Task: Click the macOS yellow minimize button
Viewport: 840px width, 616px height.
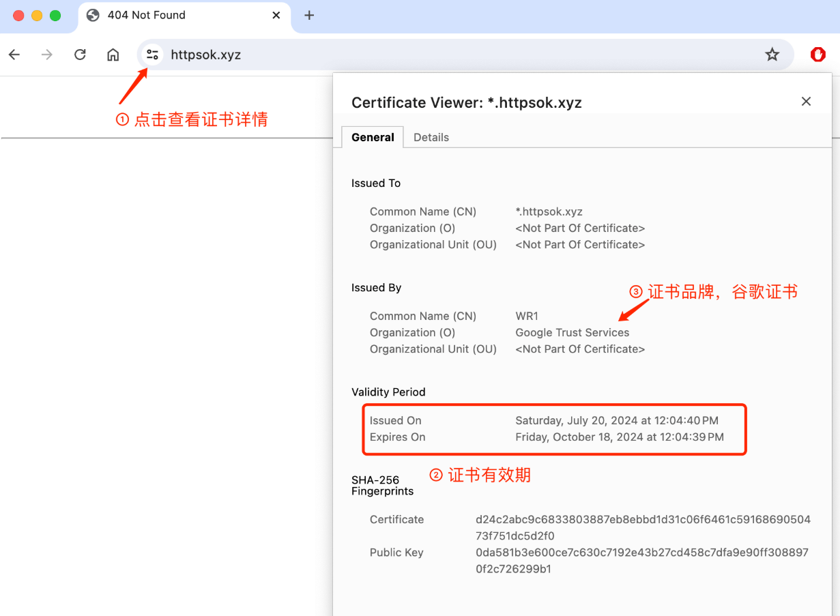Action: (x=37, y=15)
